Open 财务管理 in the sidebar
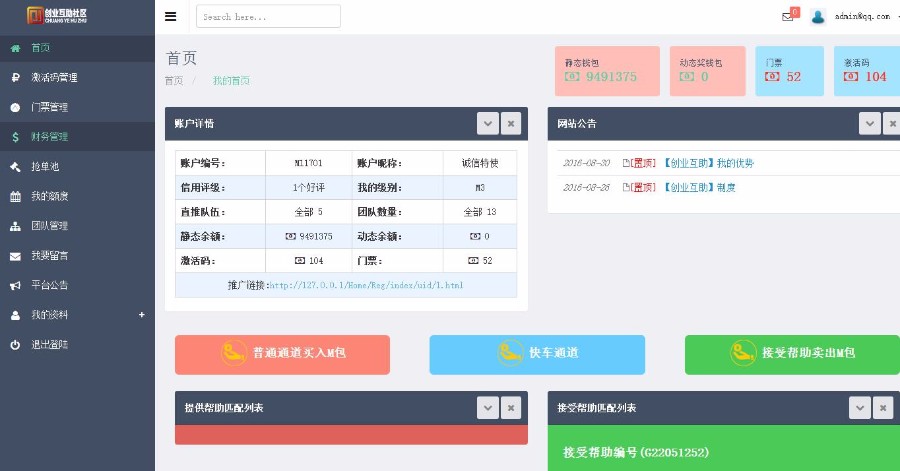 click(77, 137)
